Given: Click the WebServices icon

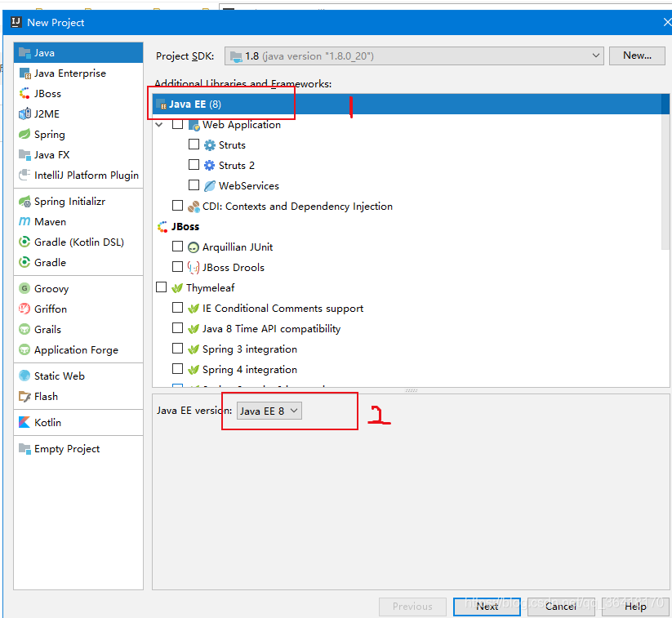Looking at the screenshot, I should (x=210, y=186).
